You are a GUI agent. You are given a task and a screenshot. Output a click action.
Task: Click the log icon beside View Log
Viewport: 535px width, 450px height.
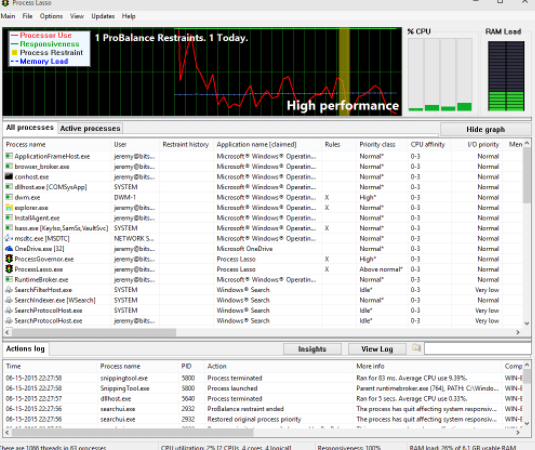coord(416,348)
